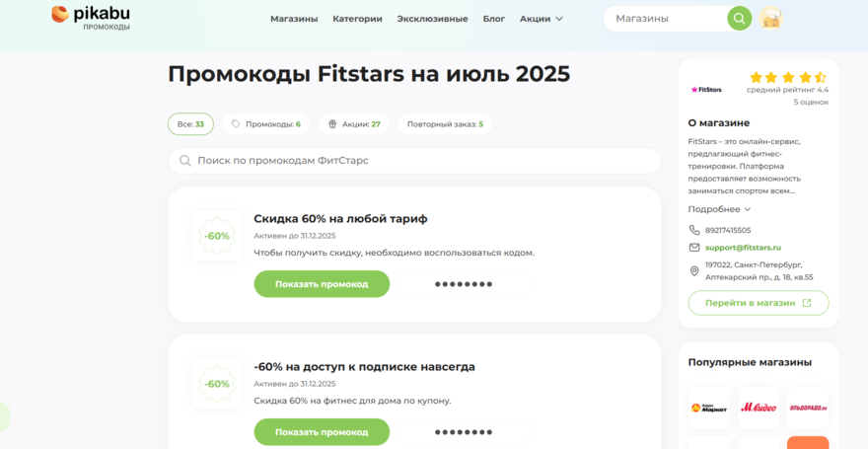Open Яндекс Маркет store thumbnail
868x449 pixels.
click(x=709, y=408)
